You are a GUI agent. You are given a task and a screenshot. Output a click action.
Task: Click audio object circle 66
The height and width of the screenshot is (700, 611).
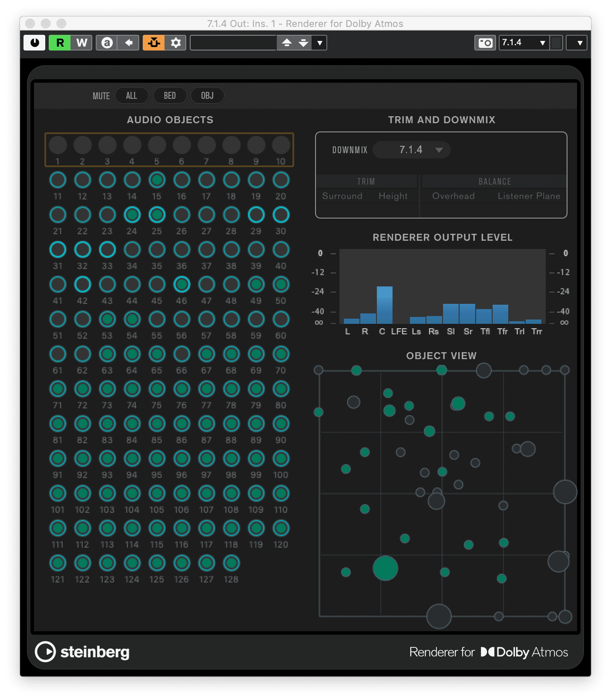[181, 354]
